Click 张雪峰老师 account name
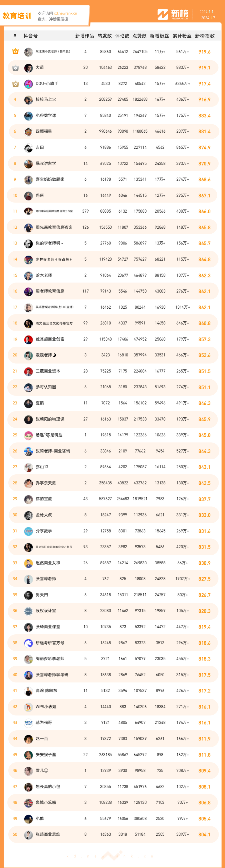Viewport: 225px width, 868px height. (x=46, y=579)
